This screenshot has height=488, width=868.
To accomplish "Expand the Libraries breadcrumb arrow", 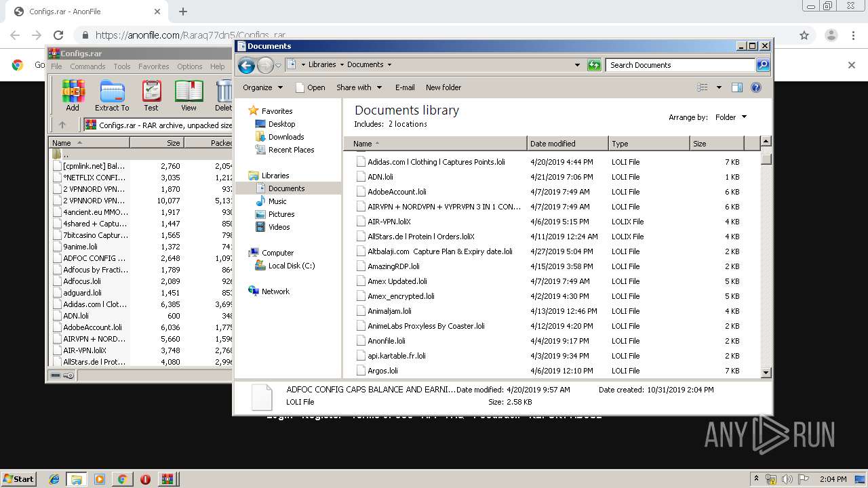I will 342,65.
